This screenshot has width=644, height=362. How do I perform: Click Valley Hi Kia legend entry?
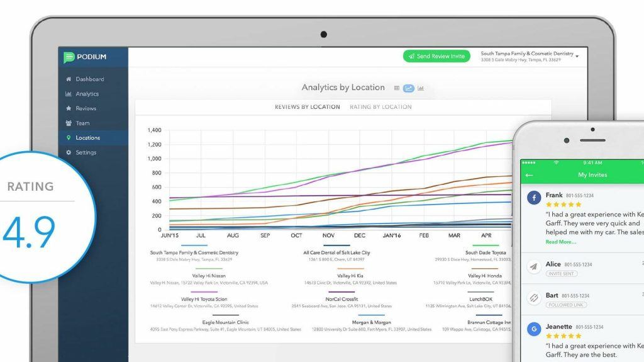pyautogui.click(x=350, y=276)
